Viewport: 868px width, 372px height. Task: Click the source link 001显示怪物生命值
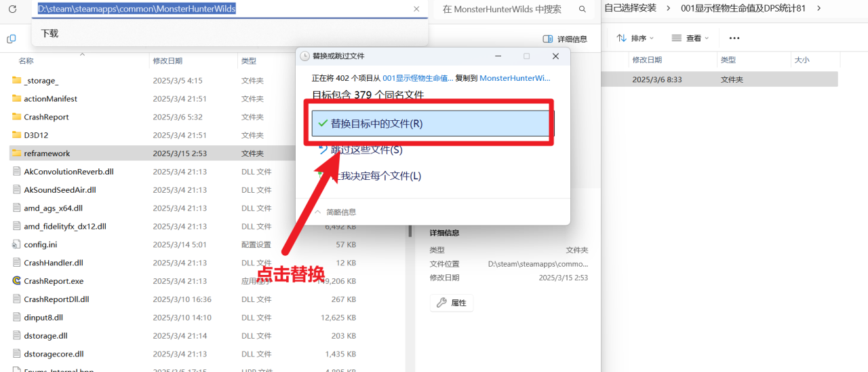coord(418,78)
